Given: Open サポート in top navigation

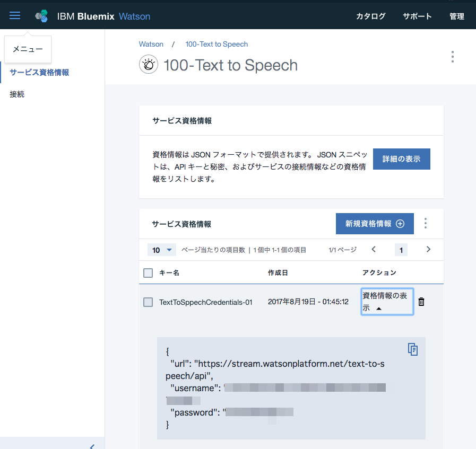Looking at the screenshot, I should coord(417,16).
